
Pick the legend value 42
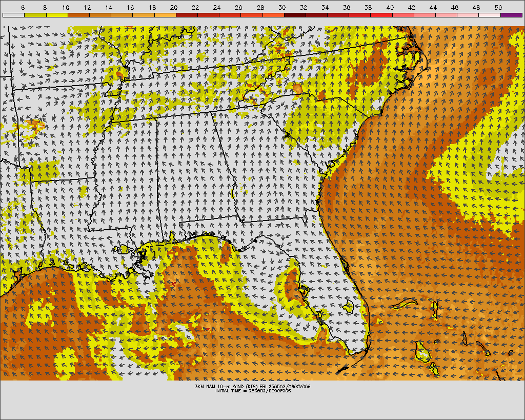[x=412, y=7]
